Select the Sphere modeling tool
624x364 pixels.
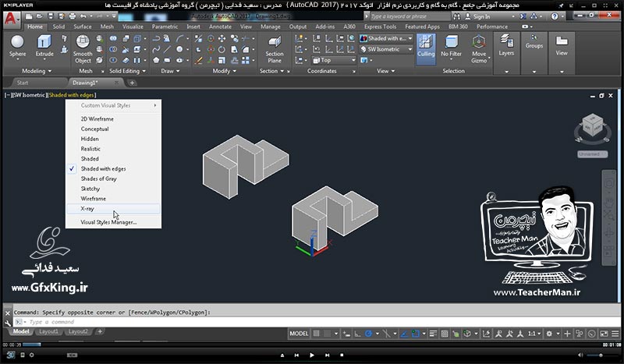point(17,46)
